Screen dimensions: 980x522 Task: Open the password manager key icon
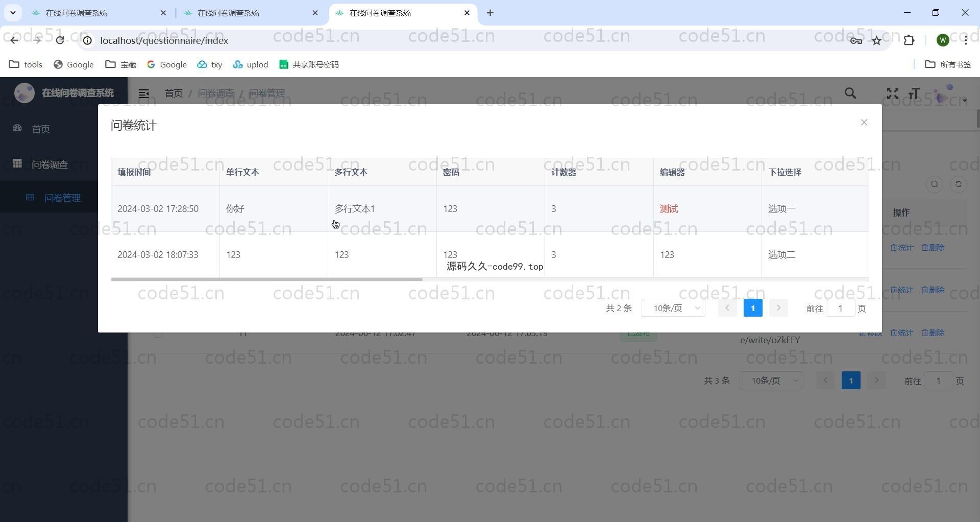[856, 40]
